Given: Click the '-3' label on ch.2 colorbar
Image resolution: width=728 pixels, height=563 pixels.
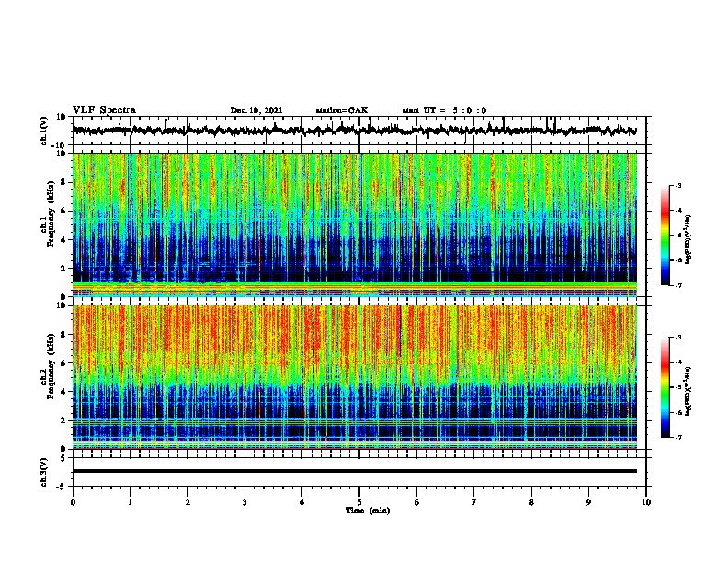Looking at the screenshot, I should pyautogui.click(x=677, y=338).
